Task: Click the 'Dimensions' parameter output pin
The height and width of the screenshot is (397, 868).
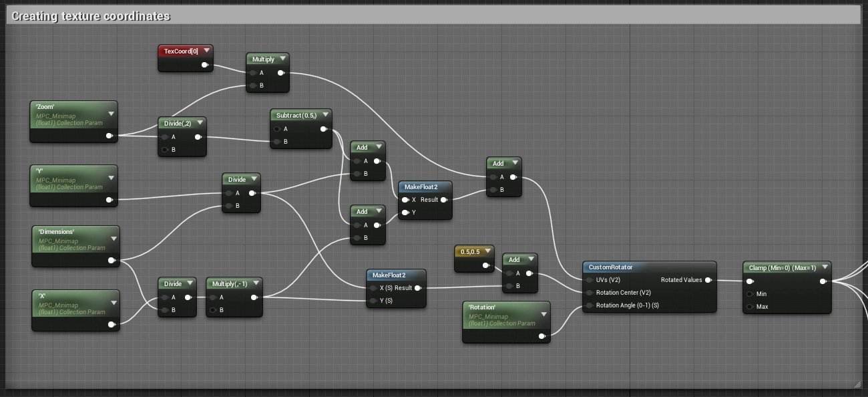Action: point(112,261)
